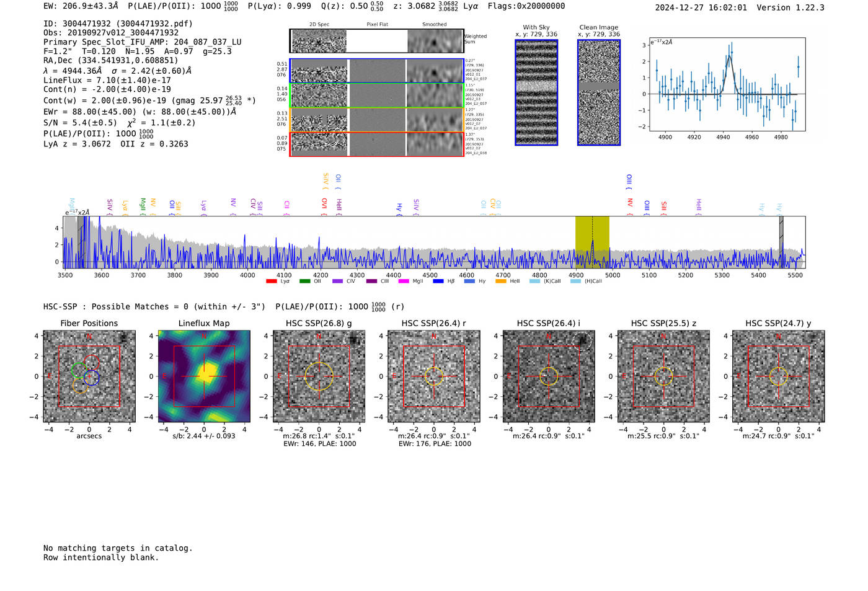Open the HSC SSP y-band cutout
The height and width of the screenshot is (591, 868).
(779, 376)
